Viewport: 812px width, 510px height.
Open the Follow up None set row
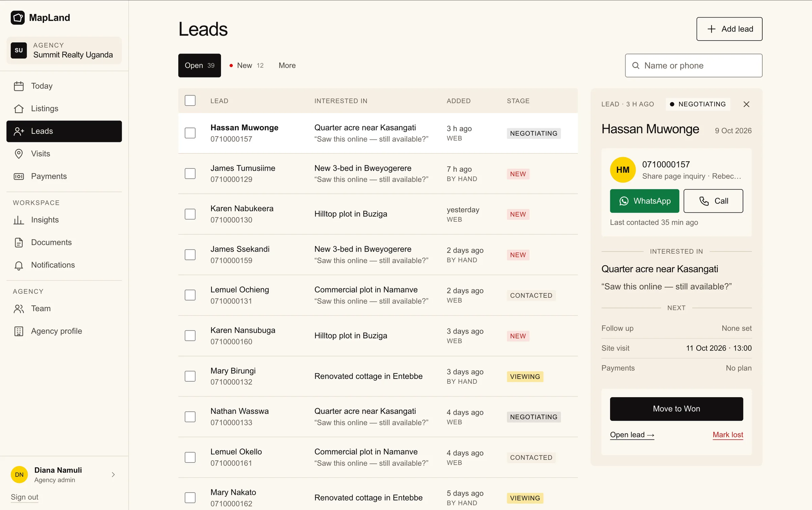(676, 328)
